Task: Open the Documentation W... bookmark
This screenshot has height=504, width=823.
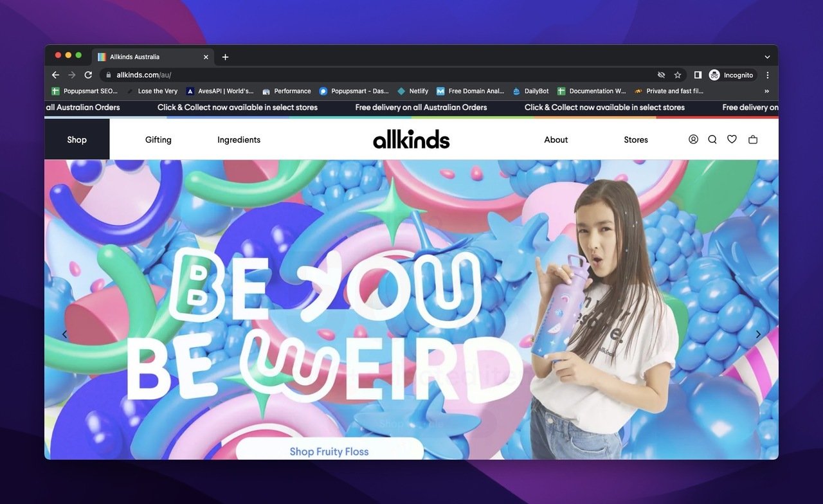Action: click(x=592, y=91)
